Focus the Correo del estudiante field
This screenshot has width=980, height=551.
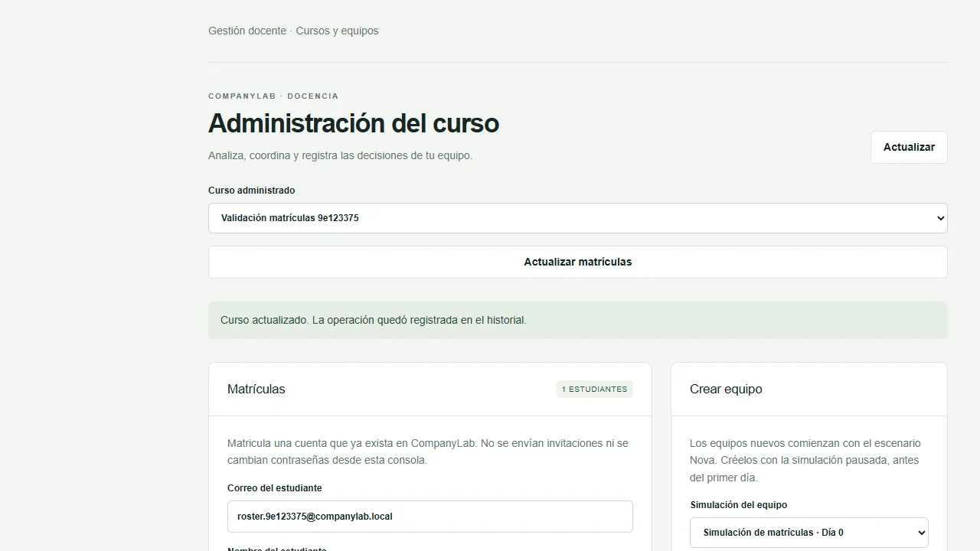(430, 517)
